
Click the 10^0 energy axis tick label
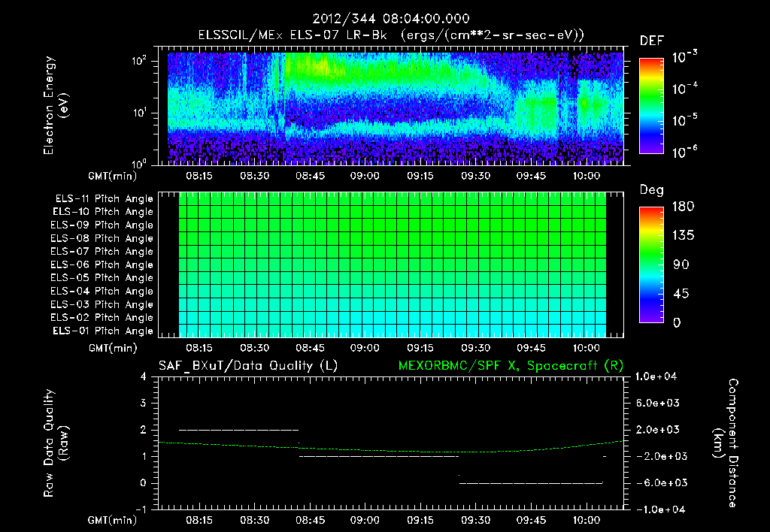pos(139,163)
